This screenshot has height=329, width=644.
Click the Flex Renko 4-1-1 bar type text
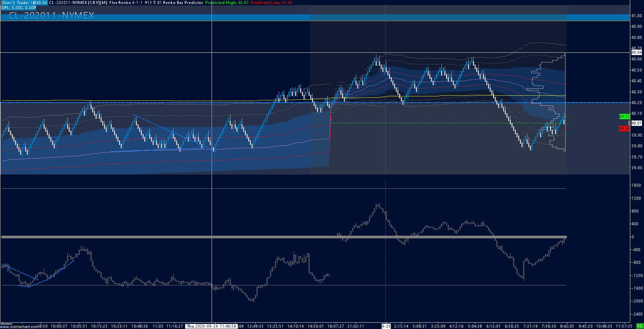click(126, 3)
